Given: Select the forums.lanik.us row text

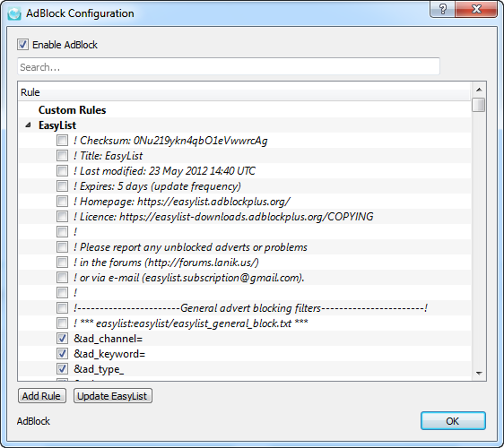Looking at the screenshot, I should [166, 263].
